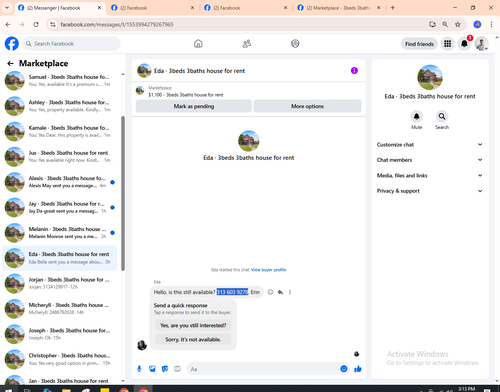
Task: Switch to the Marketplace 3beds tab
Action: (339, 8)
